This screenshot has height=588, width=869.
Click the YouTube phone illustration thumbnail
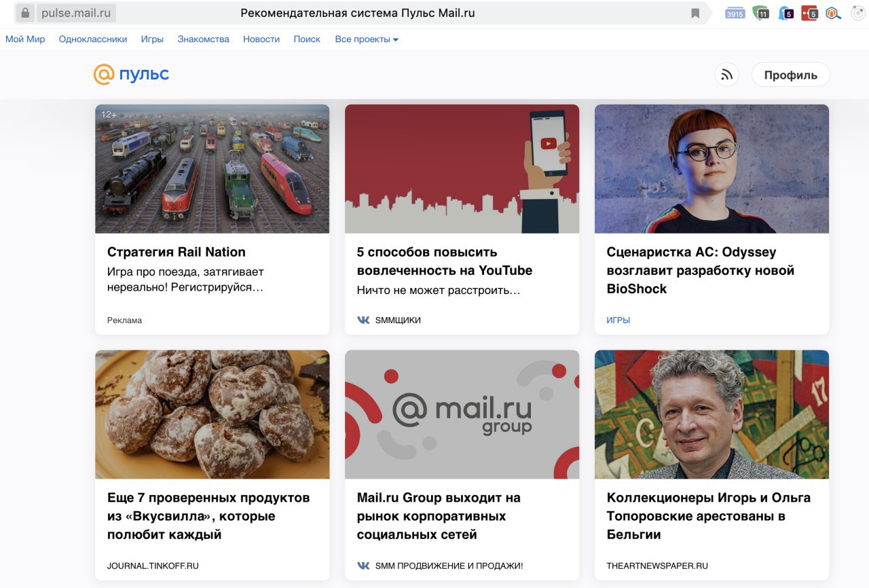click(462, 169)
